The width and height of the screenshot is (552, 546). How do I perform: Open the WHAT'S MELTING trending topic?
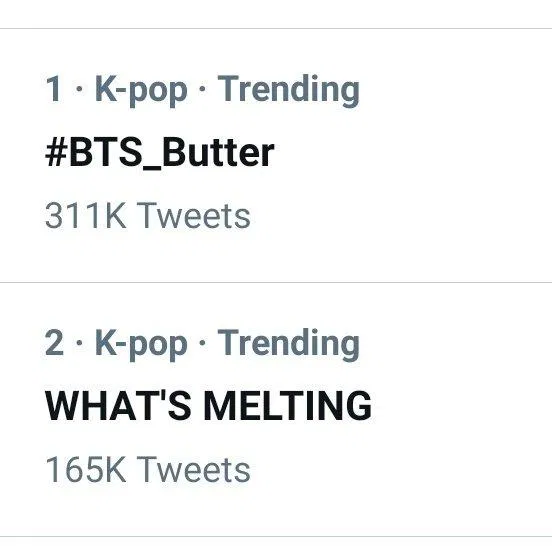tap(208, 406)
